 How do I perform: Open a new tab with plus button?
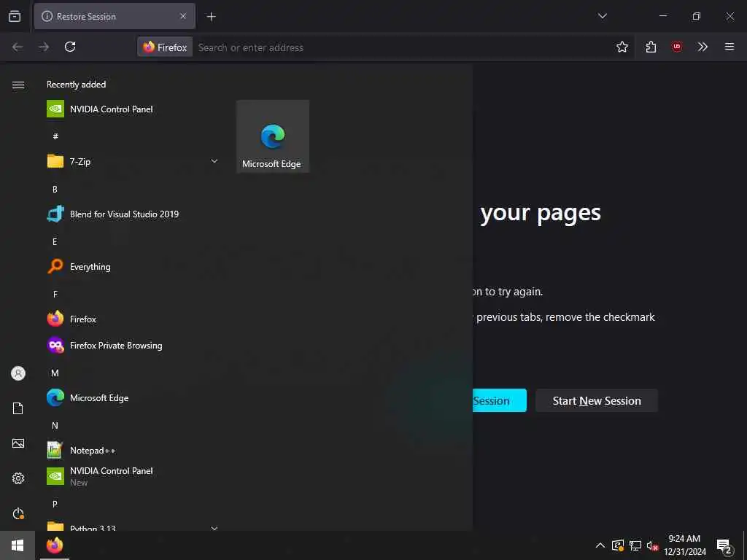click(211, 17)
